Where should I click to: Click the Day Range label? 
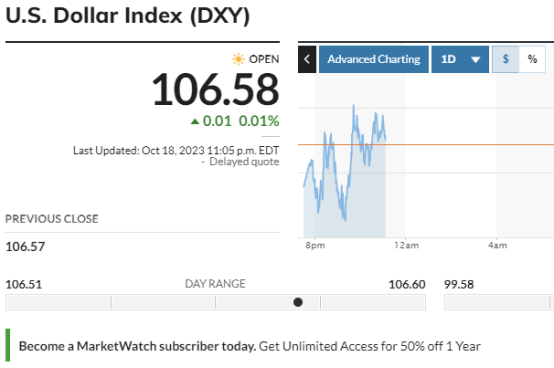point(215,284)
